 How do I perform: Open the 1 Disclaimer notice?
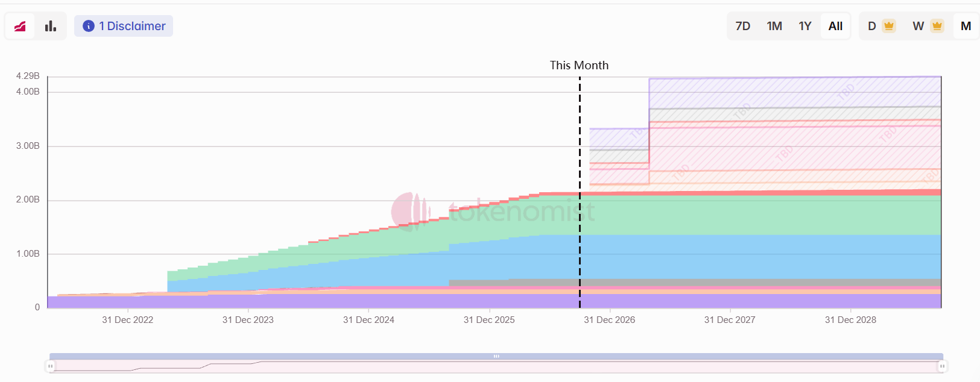pyautogui.click(x=124, y=26)
